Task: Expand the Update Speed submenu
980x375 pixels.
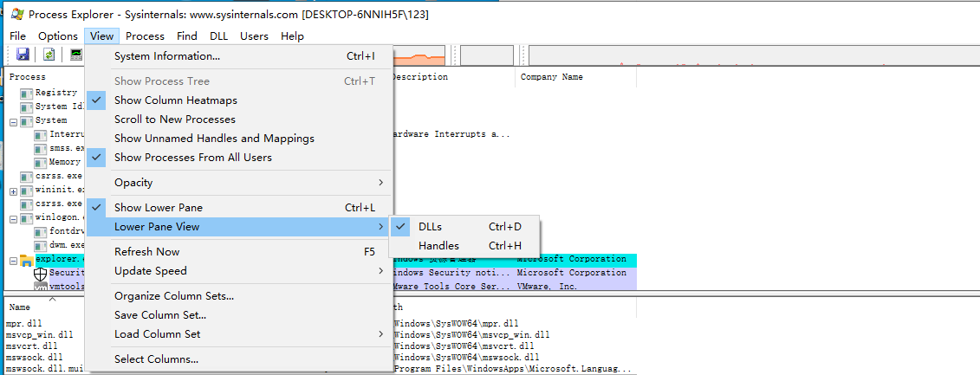Action: point(239,270)
